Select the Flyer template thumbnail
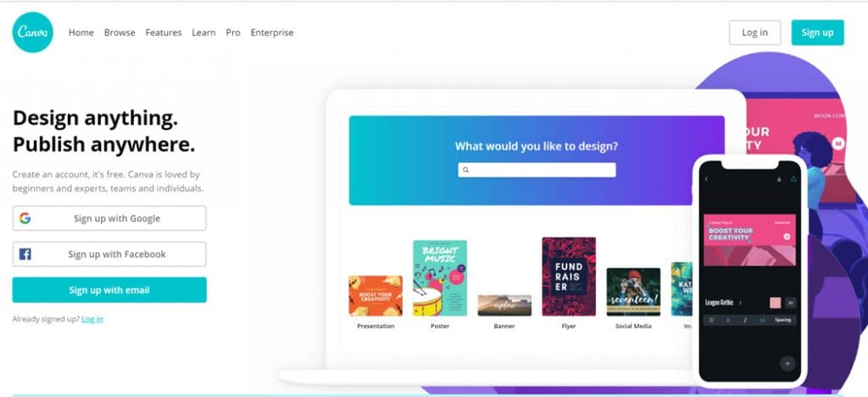 point(569,277)
